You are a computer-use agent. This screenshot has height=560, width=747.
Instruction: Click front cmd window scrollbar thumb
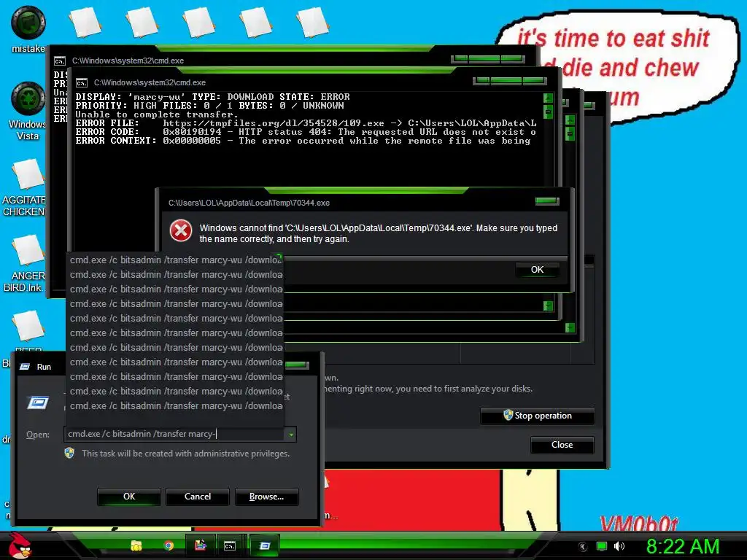549,112
